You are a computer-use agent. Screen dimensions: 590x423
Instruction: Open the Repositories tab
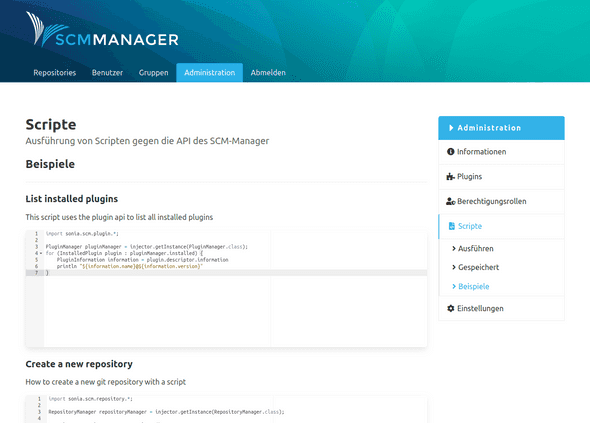click(55, 73)
